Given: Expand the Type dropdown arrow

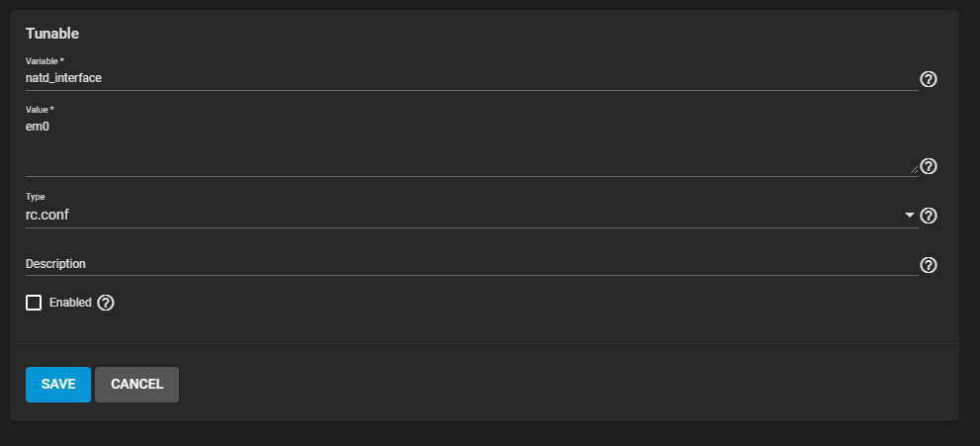Looking at the screenshot, I should click(x=909, y=216).
